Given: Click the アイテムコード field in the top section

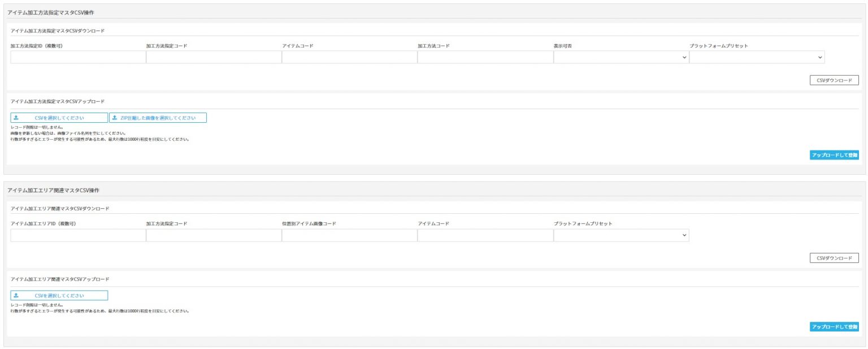Looking at the screenshot, I should point(349,57).
